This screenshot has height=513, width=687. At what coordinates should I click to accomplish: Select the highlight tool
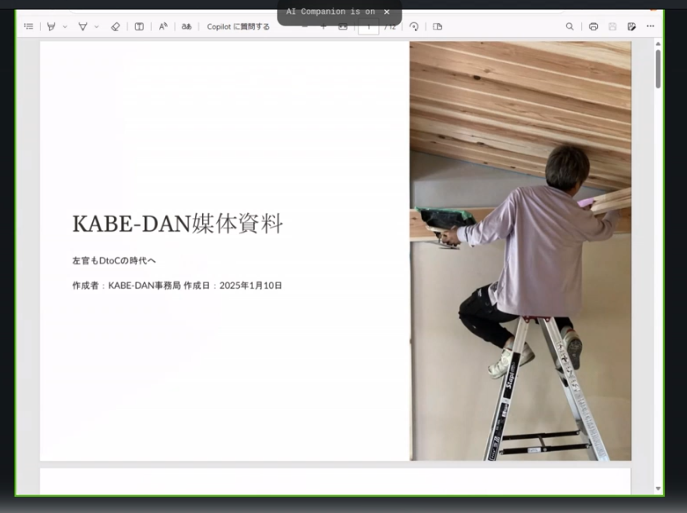click(x=51, y=27)
